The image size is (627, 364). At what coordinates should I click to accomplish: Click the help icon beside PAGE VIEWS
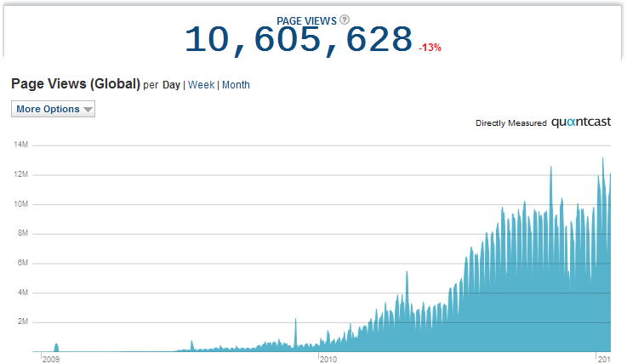[345, 20]
